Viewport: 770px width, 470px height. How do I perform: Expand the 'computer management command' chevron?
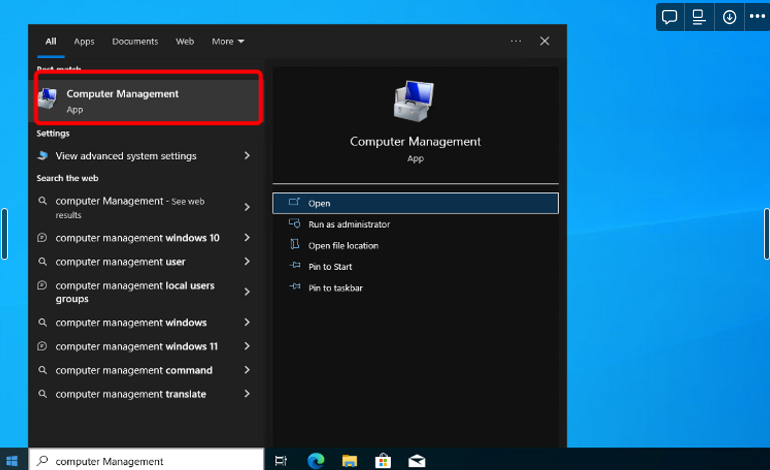tap(247, 370)
